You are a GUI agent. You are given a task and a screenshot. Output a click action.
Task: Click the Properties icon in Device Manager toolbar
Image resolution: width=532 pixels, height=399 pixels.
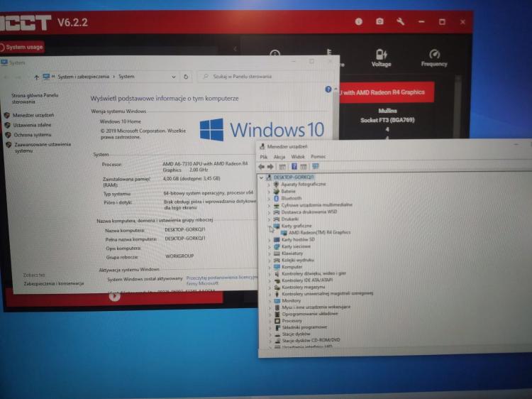pos(282,167)
